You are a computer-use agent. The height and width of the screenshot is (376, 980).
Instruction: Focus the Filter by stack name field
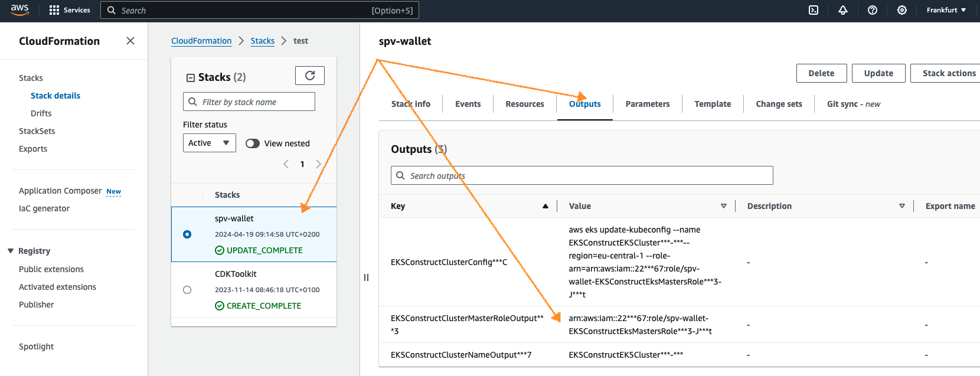point(249,102)
